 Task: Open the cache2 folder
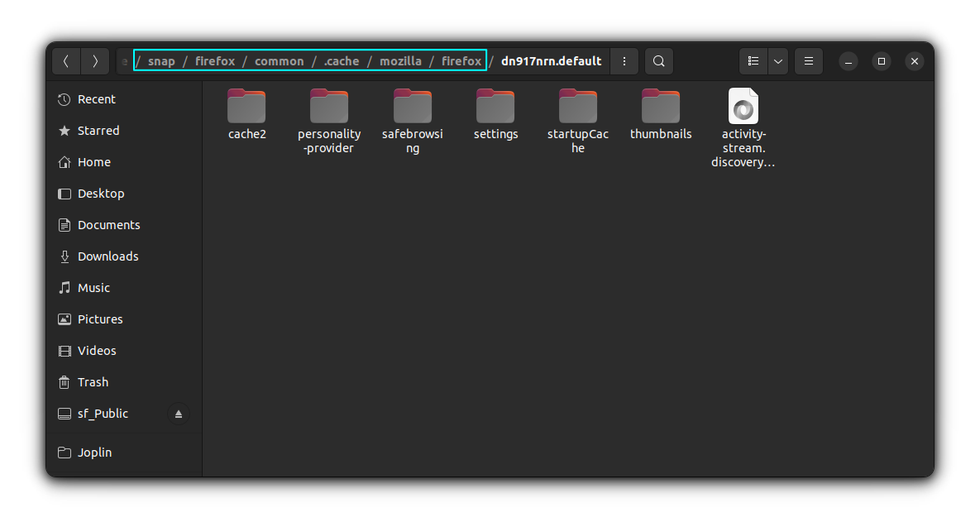click(246, 106)
